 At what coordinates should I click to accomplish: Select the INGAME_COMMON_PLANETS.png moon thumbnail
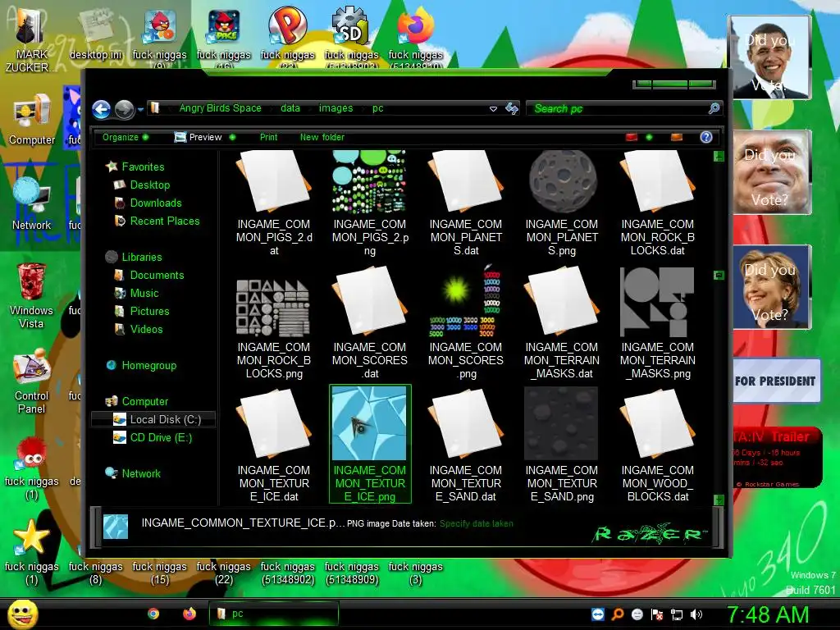coord(561,203)
